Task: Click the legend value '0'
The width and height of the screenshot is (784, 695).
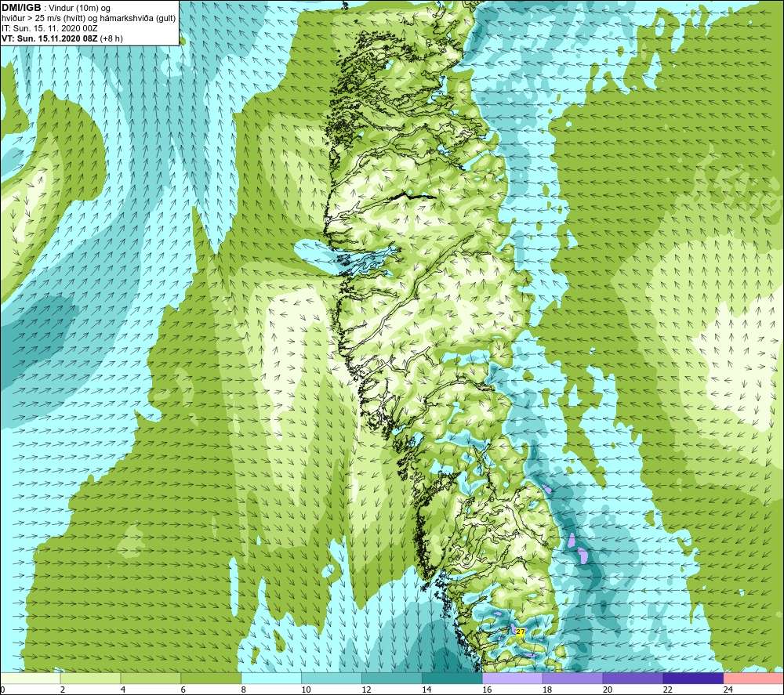Action: coord(2,690)
